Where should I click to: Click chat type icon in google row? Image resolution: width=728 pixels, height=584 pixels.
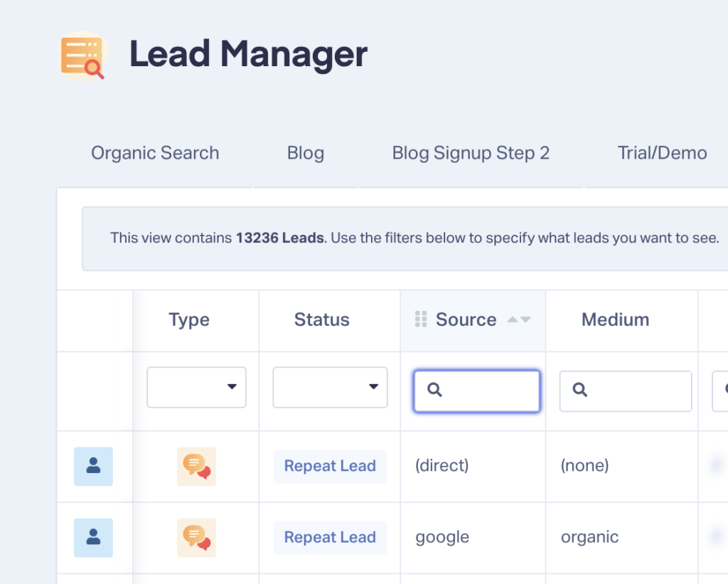(x=196, y=538)
